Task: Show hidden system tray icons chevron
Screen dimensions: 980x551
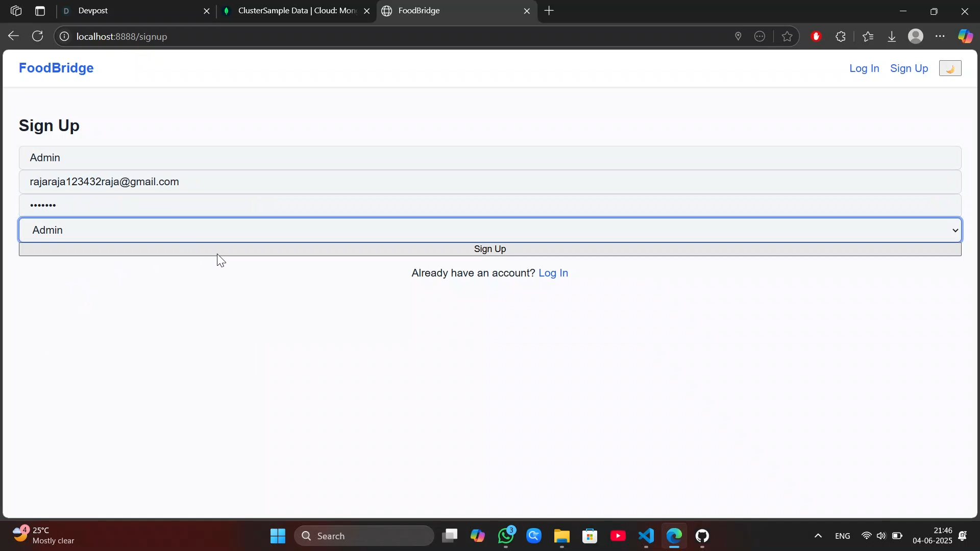Action: coord(818,536)
